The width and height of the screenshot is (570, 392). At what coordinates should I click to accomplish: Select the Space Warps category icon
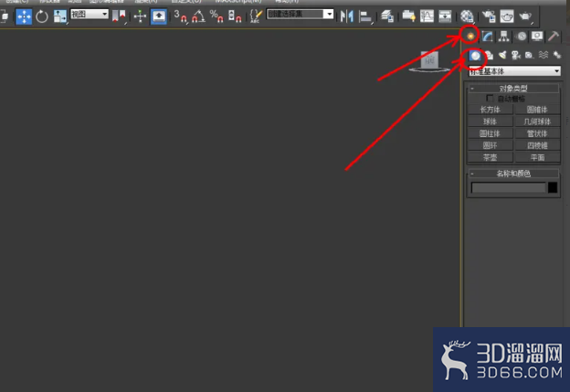point(544,55)
